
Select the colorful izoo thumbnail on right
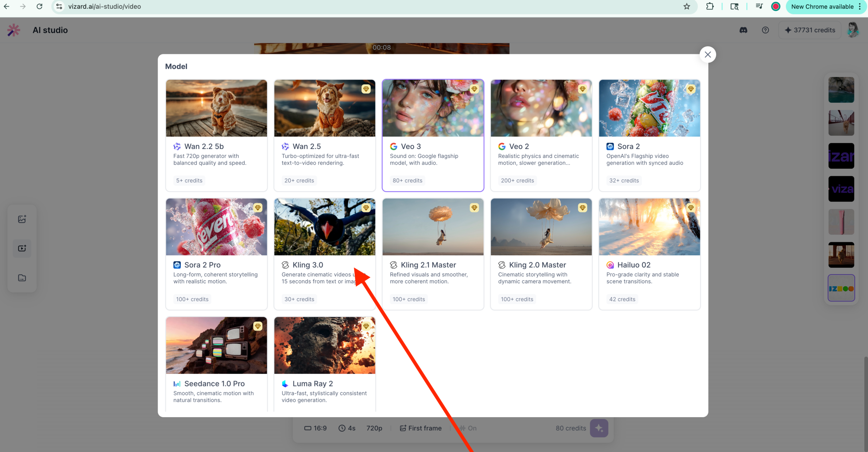pos(842,288)
